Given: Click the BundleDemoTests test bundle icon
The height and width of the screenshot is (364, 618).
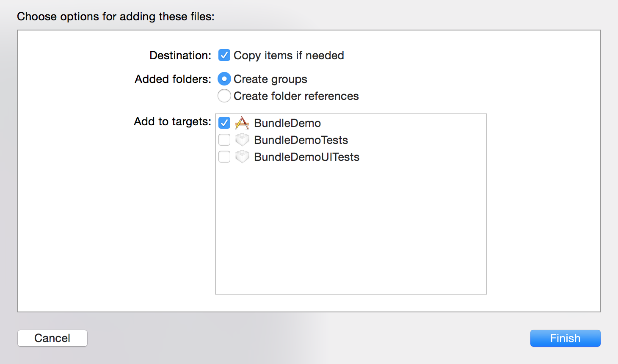Looking at the screenshot, I should [x=242, y=140].
